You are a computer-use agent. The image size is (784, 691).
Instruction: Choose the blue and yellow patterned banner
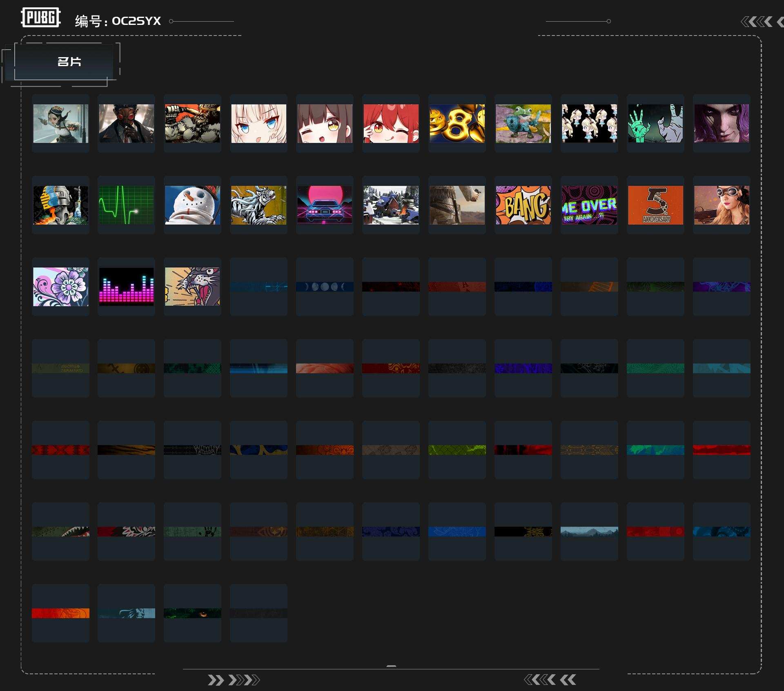(259, 450)
